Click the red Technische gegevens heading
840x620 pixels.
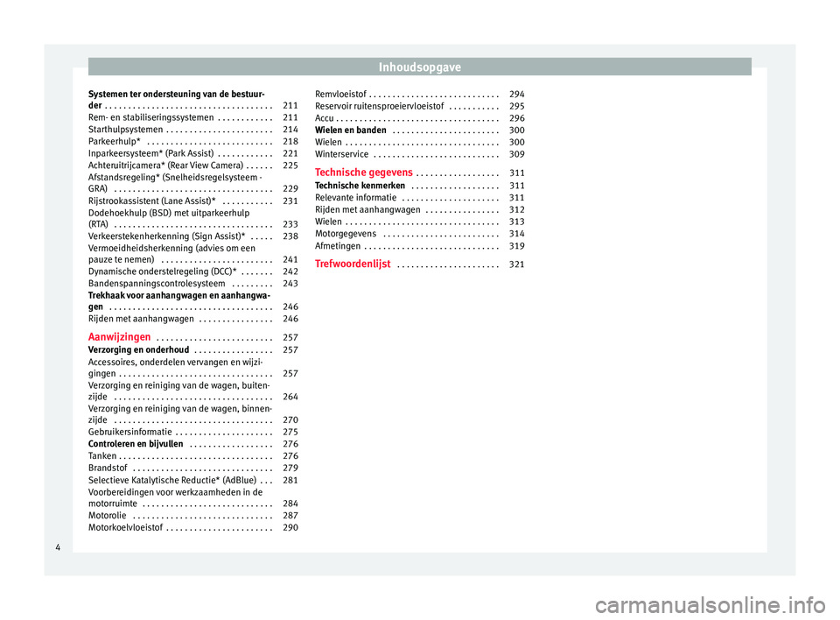click(363, 173)
